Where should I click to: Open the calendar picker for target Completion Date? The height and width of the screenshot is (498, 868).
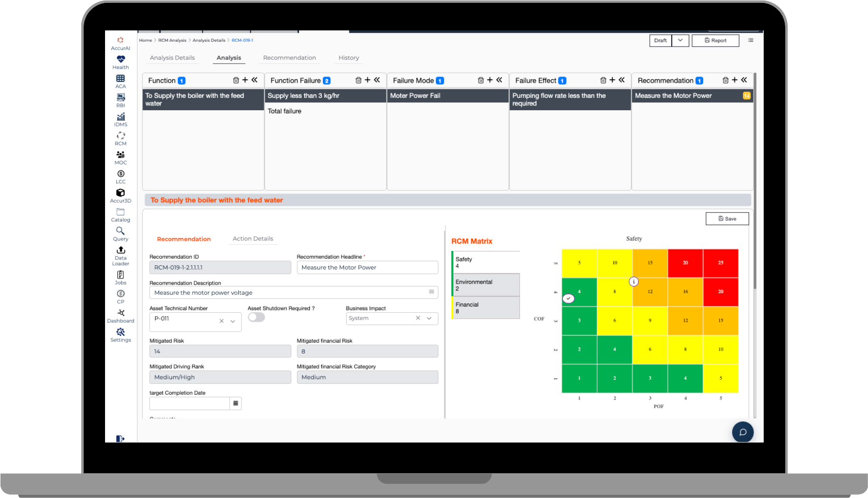click(x=235, y=403)
